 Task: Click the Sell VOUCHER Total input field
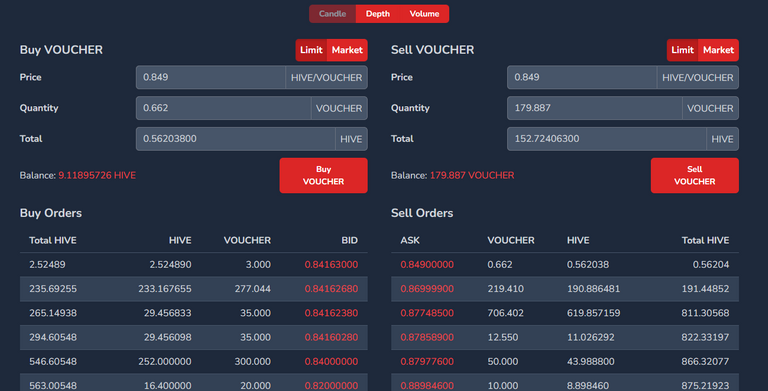tap(607, 139)
